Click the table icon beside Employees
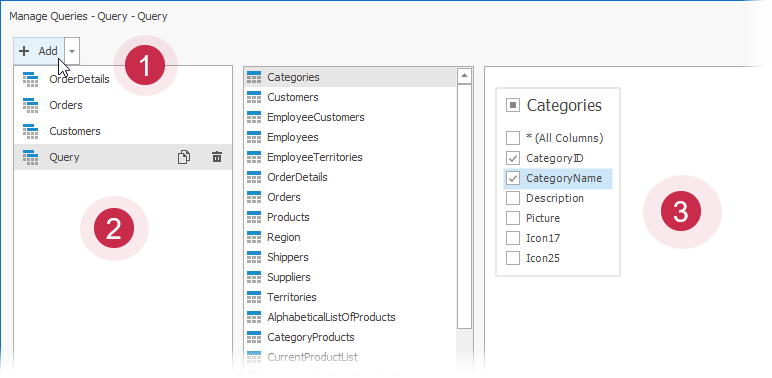This screenshot has width=772, height=378. coord(254,137)
